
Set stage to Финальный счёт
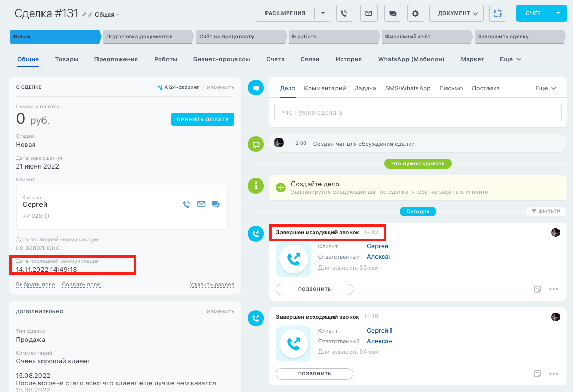[426, 36]
